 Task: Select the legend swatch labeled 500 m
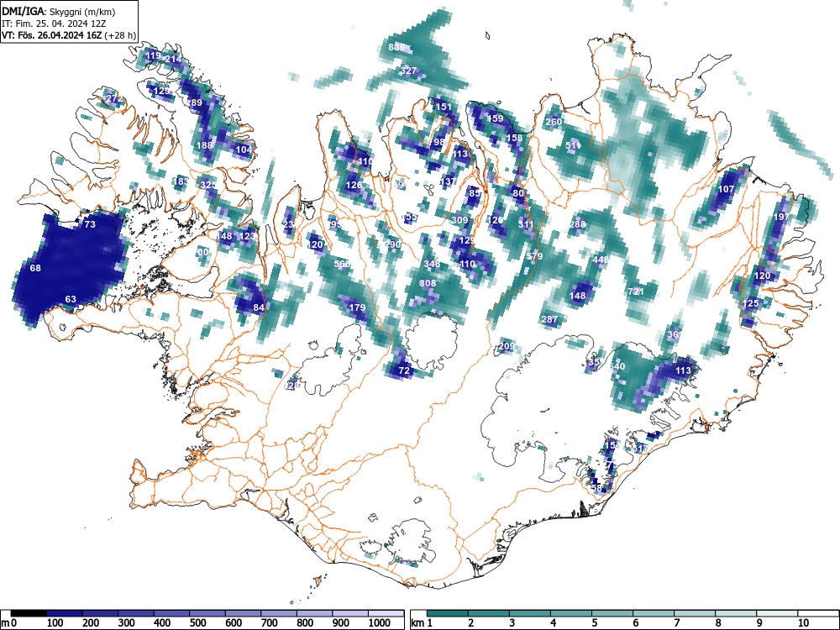pos(207,613)
